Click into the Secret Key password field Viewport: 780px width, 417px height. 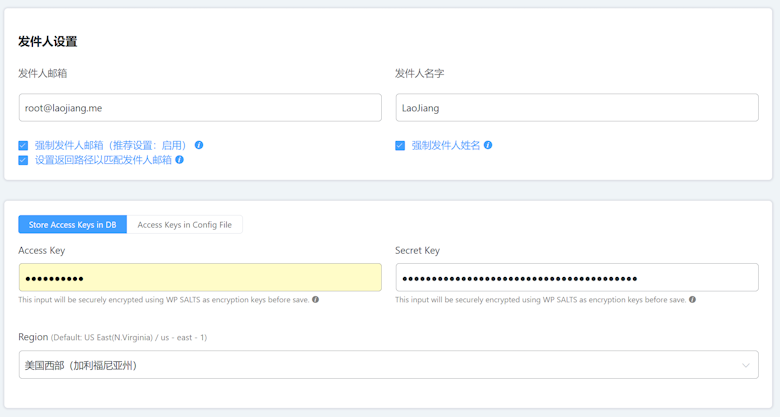tap(576, 278)
